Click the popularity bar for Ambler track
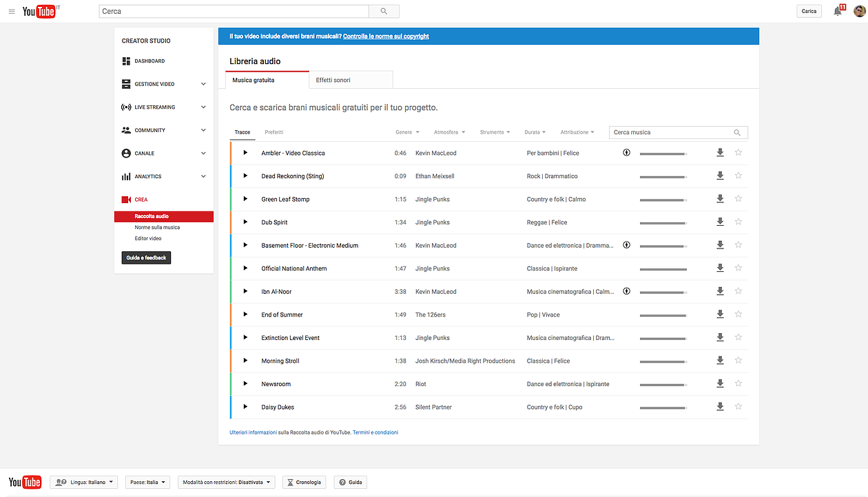 click(663, 154)
